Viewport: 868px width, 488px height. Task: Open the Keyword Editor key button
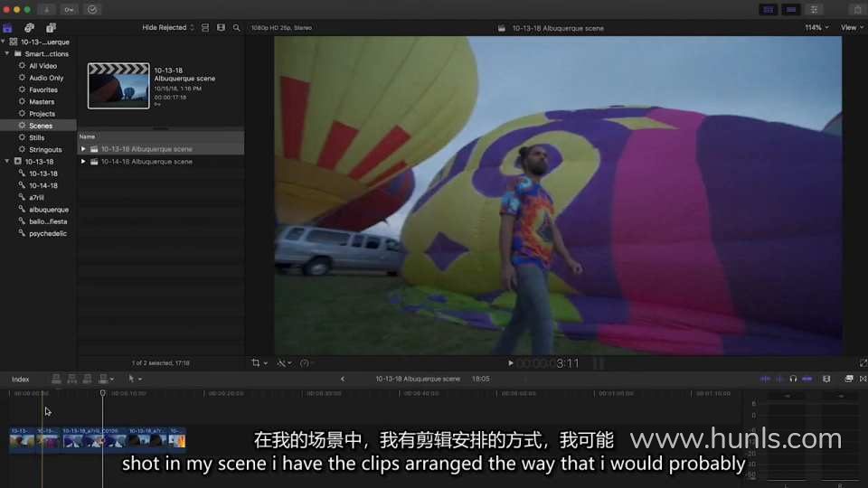point(70,9)
